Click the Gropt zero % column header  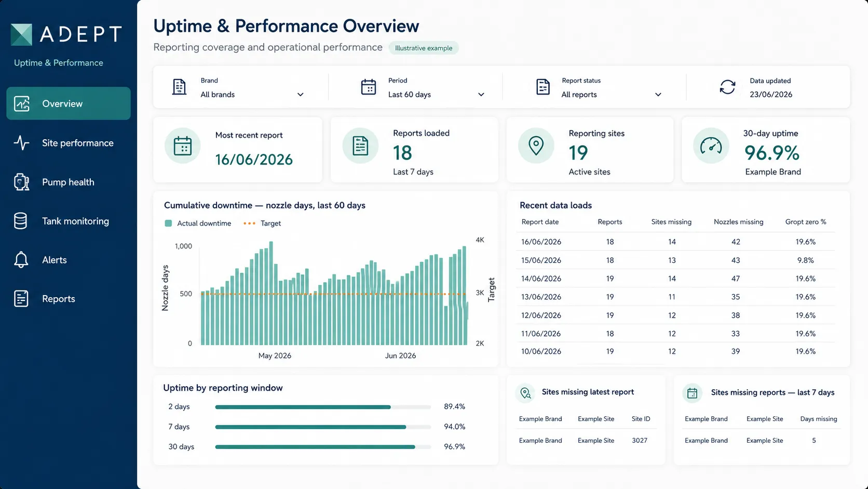[806, 222]
